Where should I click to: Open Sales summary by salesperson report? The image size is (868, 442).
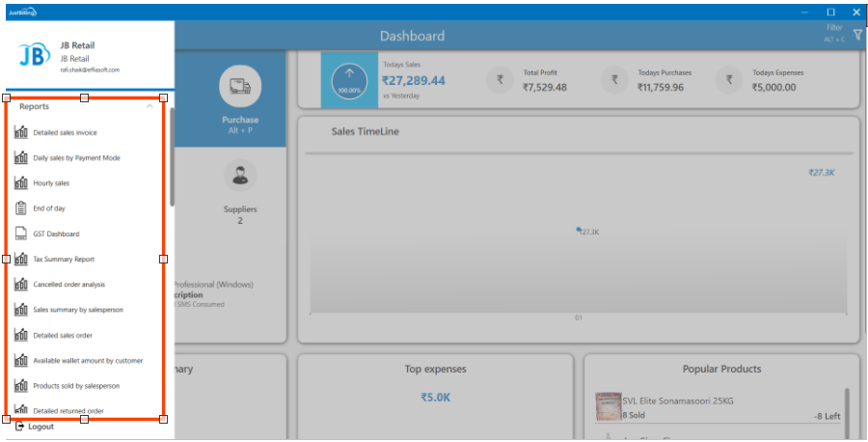[78, 310]
